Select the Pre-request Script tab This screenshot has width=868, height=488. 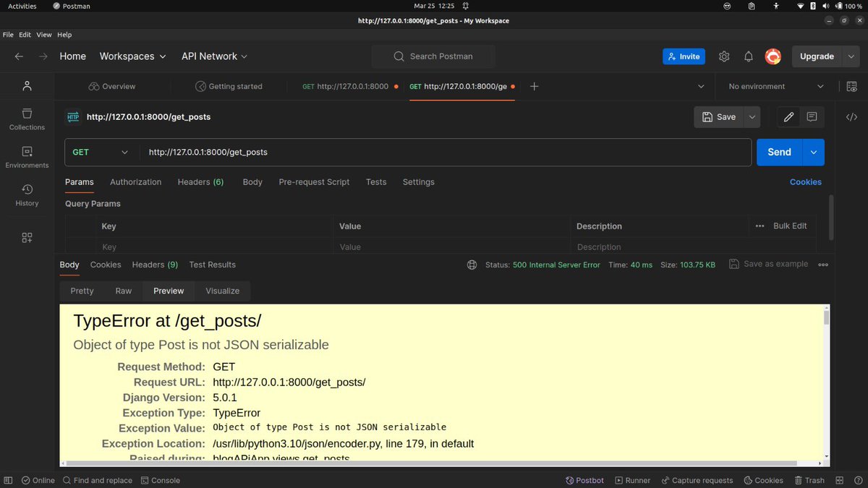coord(314,182)
